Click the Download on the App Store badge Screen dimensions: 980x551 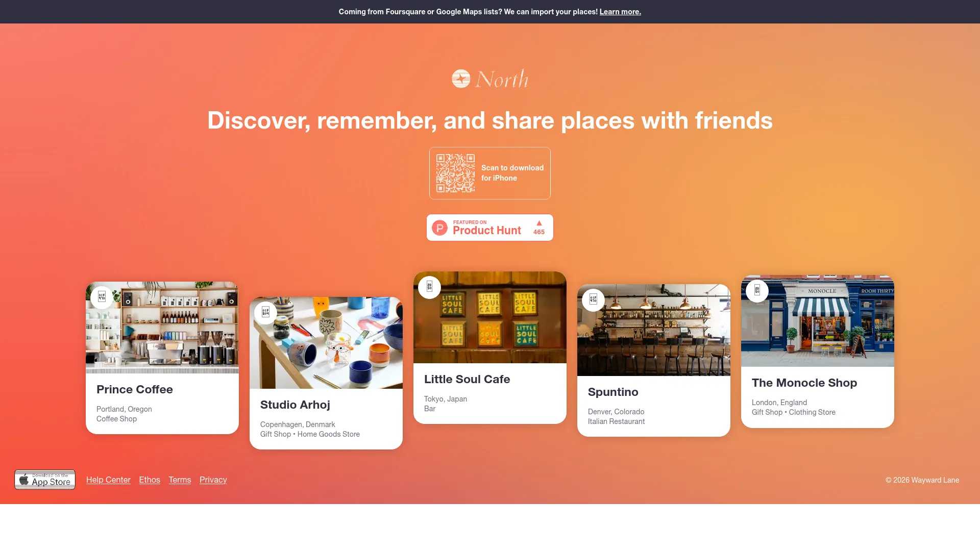[45, 480]
